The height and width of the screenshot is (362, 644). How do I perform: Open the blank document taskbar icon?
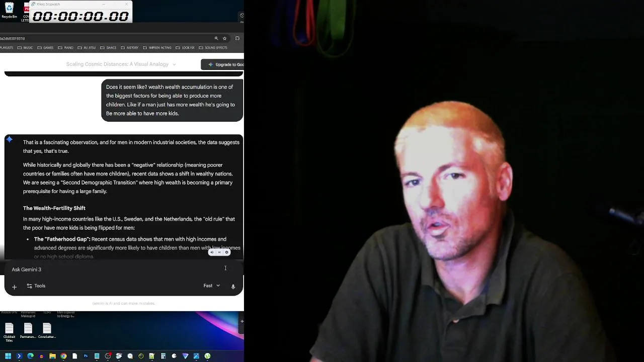pos(74,356)
